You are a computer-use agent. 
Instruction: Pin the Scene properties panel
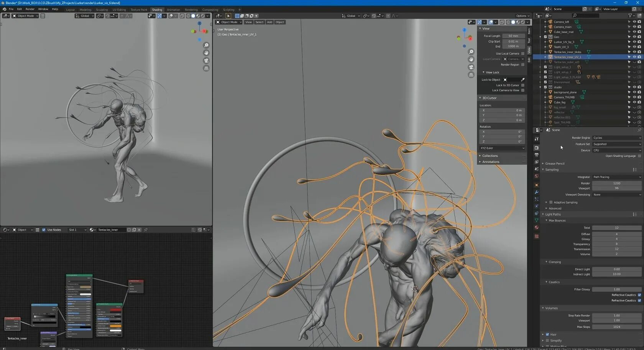(x=639, y=130)
